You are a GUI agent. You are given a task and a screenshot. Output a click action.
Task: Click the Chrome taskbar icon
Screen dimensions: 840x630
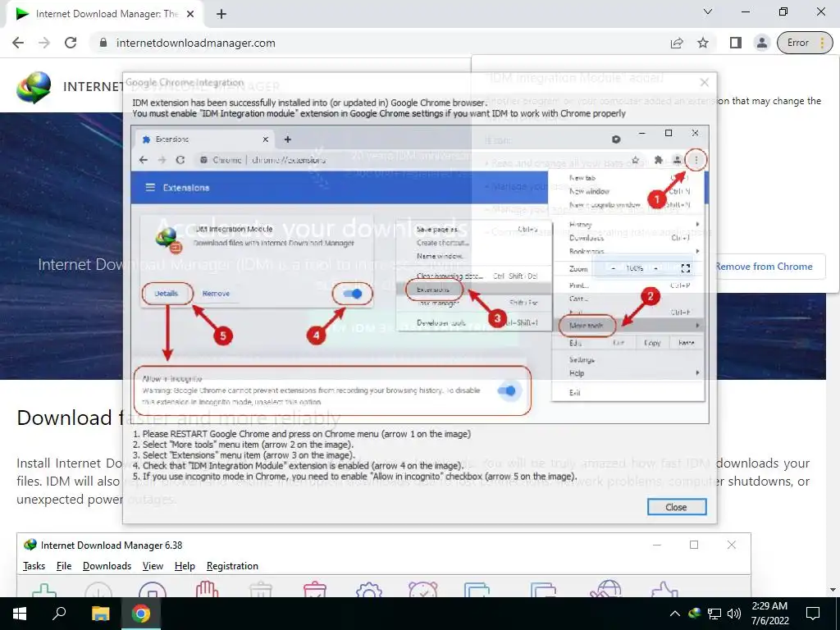[141, 614]
